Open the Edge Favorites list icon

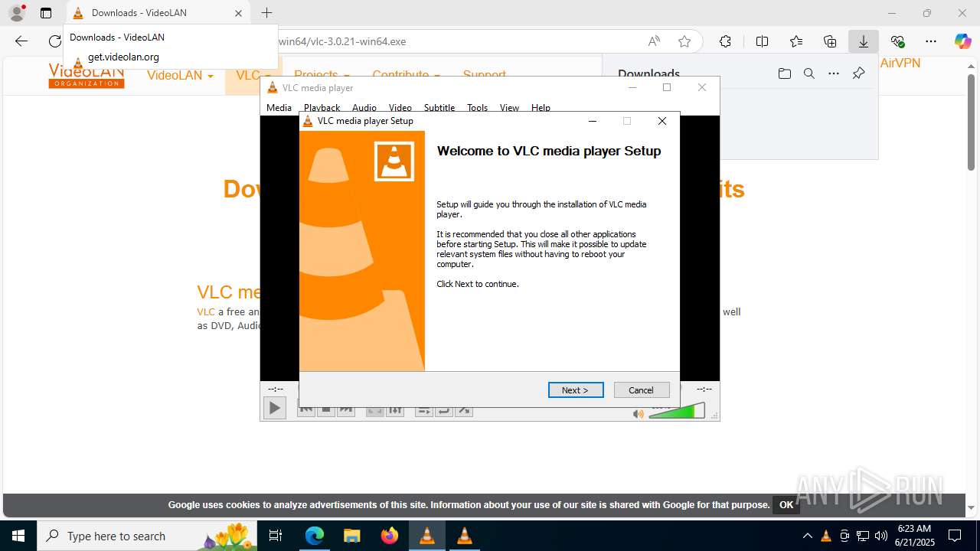coord(796,41)
